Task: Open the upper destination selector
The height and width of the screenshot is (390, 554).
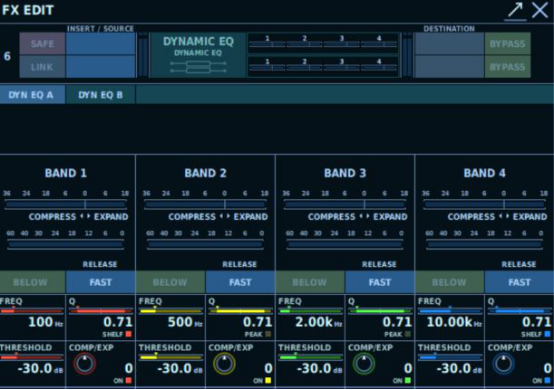Action: 449,44
